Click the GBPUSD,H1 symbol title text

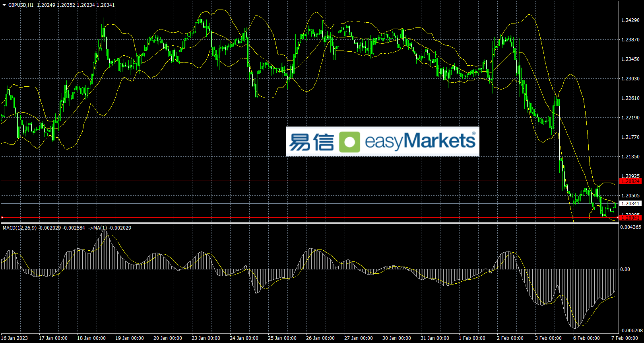click(x=21, y=5)
